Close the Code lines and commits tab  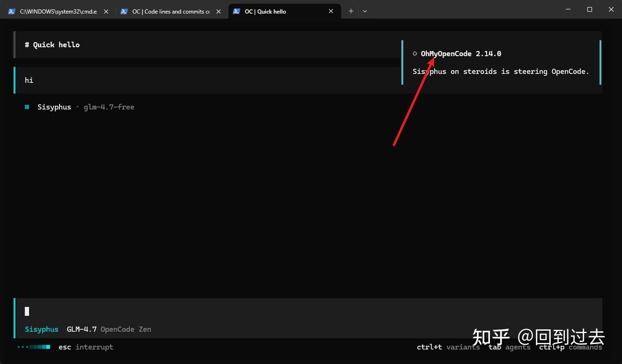[219, 11]
